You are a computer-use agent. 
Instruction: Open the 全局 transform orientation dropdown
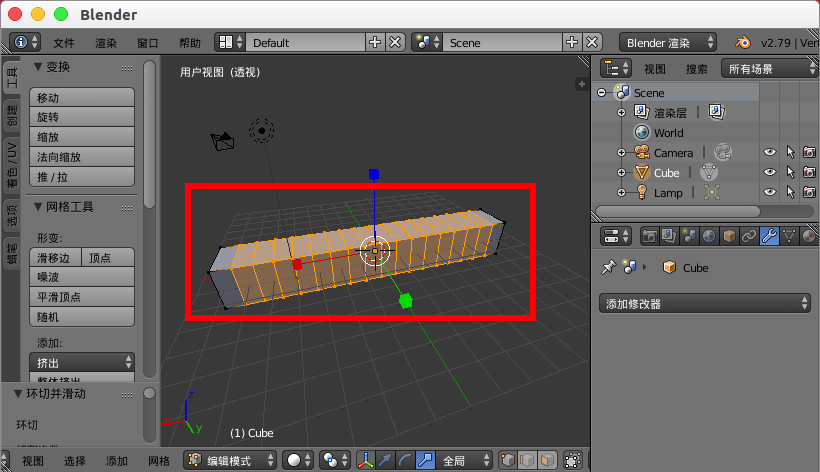pyautogui.click(x=465, y=460)
